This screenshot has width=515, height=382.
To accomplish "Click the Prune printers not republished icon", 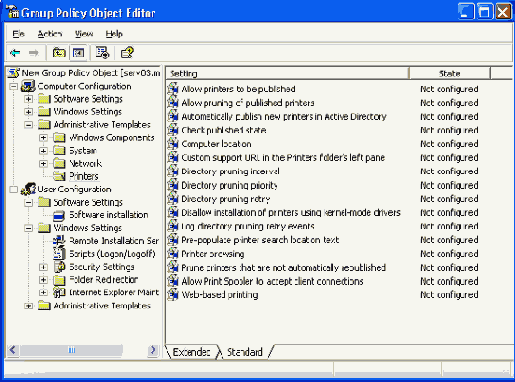I will pyautogui.click(x=173, y=267).
